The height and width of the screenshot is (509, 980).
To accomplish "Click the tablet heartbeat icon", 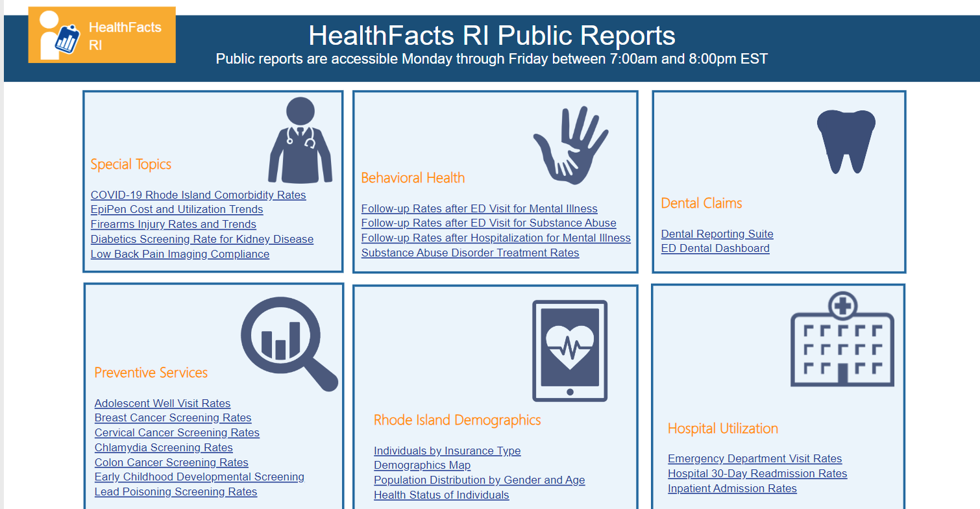I will tap(570, 351).
